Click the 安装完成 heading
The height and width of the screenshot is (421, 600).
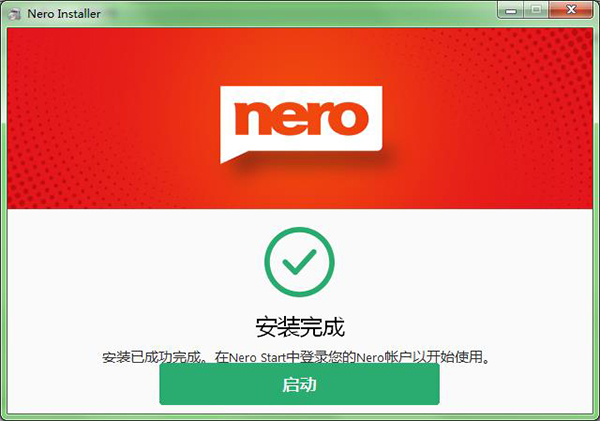tap(300, 327)
